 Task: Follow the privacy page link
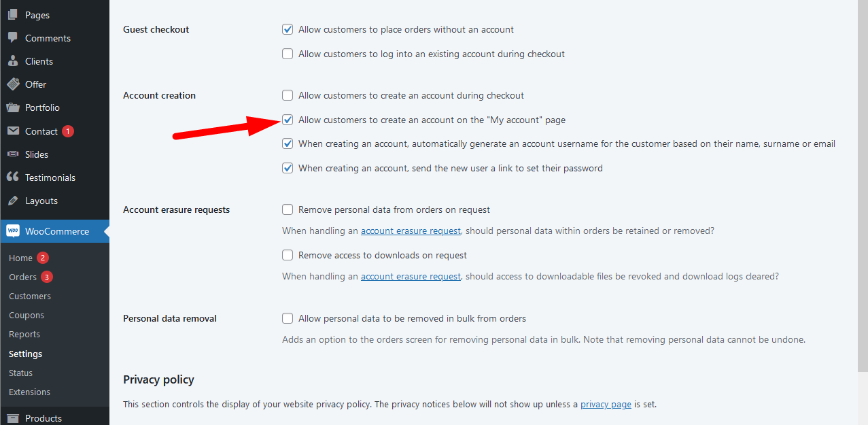(606, 404)
